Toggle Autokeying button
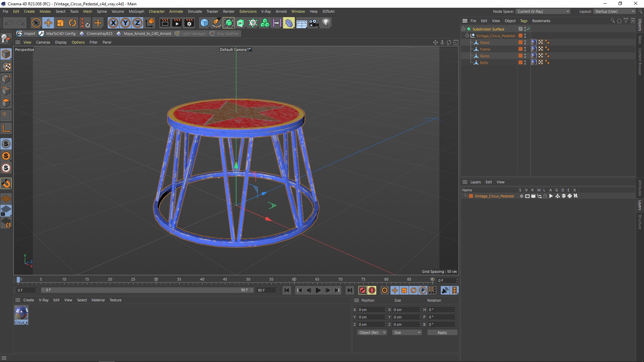Screen dimensions: 644x362 point(372,290)
